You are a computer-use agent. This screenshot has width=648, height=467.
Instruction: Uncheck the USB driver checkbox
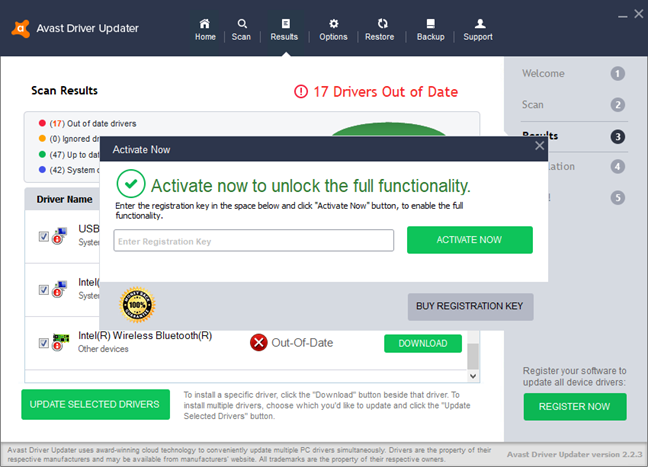[x=43, y=236]
